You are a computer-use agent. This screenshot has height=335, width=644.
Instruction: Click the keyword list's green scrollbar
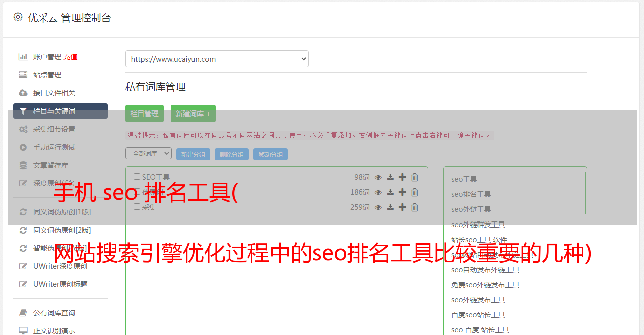coord(585,193)
